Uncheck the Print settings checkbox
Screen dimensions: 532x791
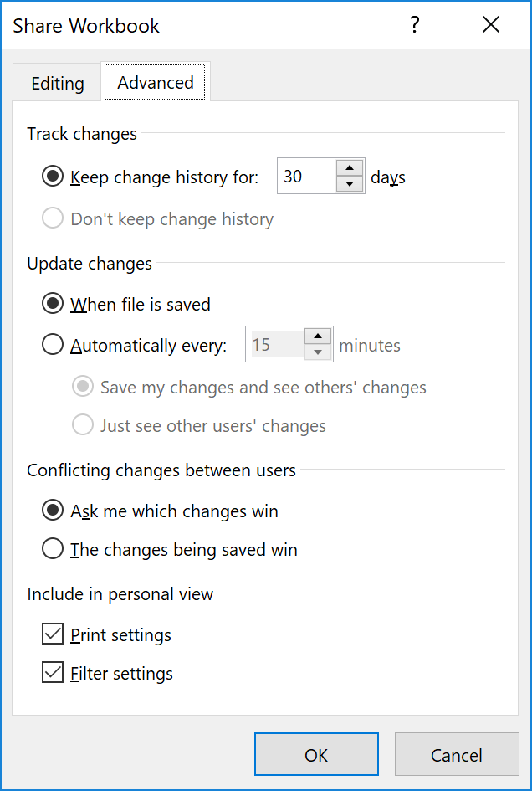[x=53, y=634]
